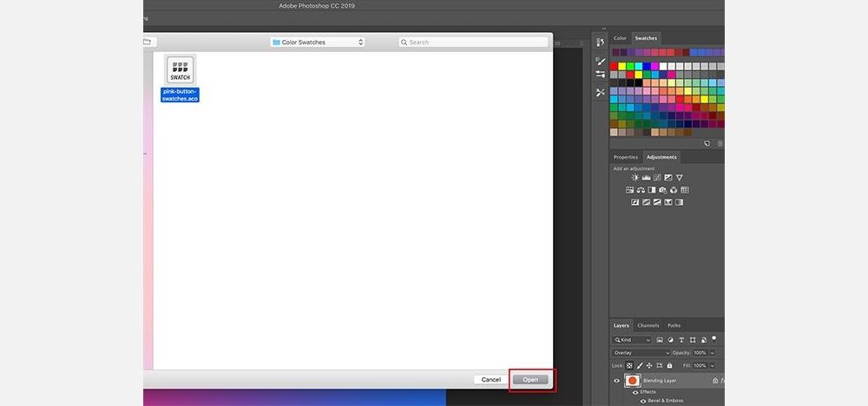This screenshot has height=406, width=868.
Task: Toggle lock image pixels brush icon
Action: pos(640,365)
